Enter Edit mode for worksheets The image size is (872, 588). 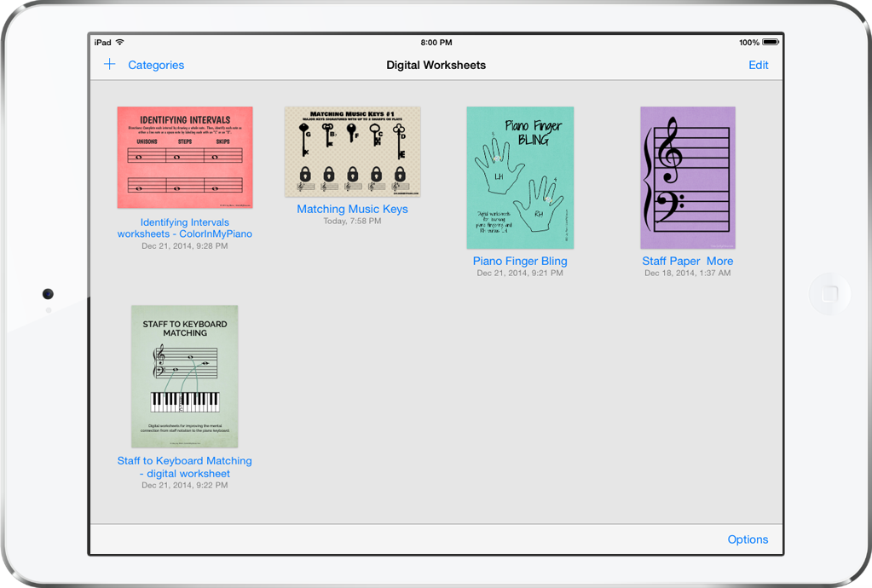click(758, 65)
